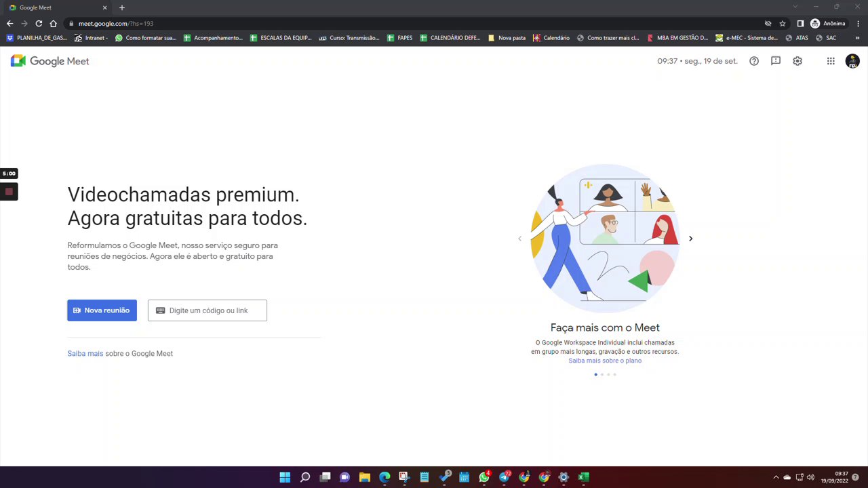Open the tab search dropdown
Screen dimensions: 868x488
click(x=795, y=7)
